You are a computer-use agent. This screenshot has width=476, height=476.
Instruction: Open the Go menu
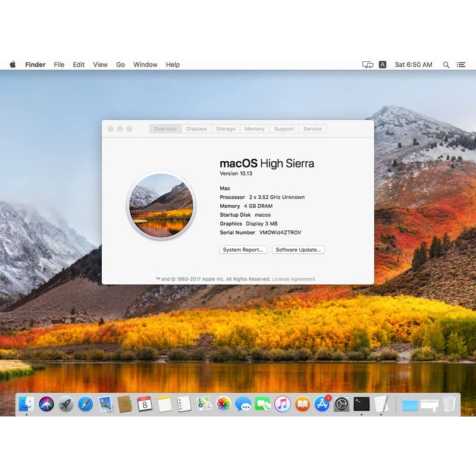(120, 65)
